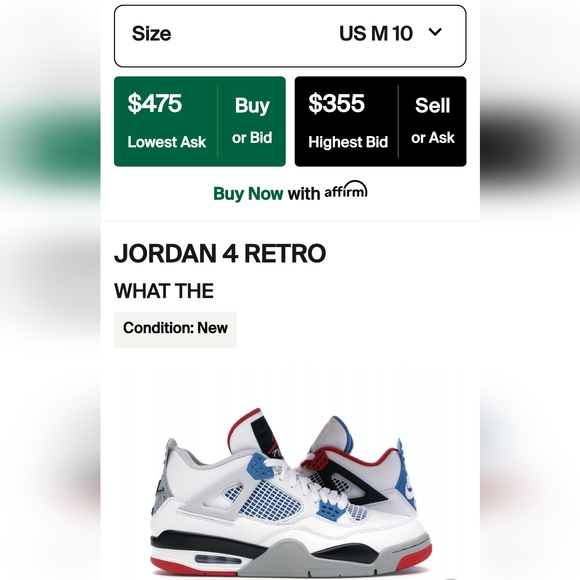The width and height of the screenshot is (580, 580).
Task: Choose Buy or Bid in green panel
Action: click(252, 121)
